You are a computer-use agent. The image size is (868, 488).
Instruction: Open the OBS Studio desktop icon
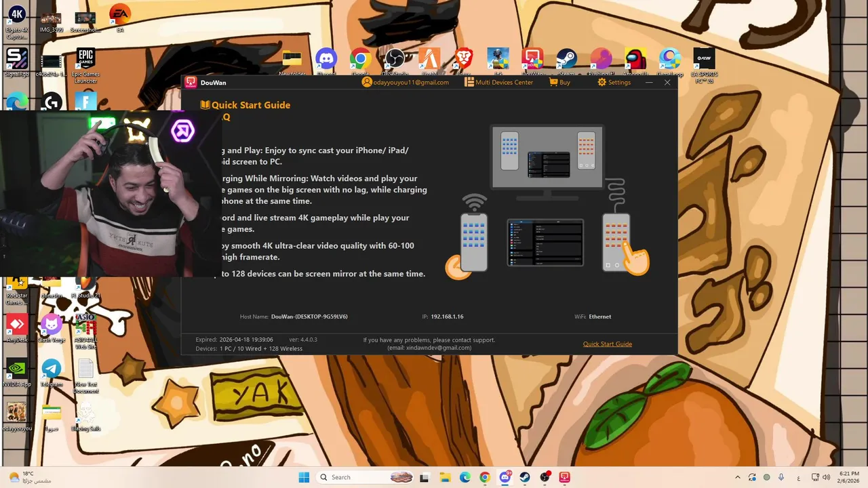coord(395,62)
